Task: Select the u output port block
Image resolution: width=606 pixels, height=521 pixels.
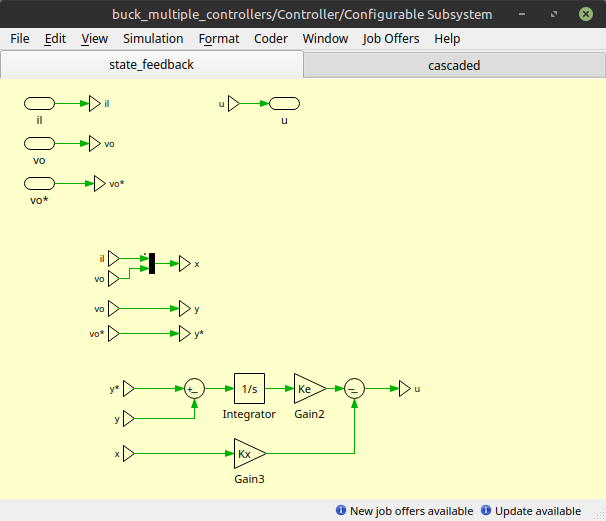Action: point(284,104)
